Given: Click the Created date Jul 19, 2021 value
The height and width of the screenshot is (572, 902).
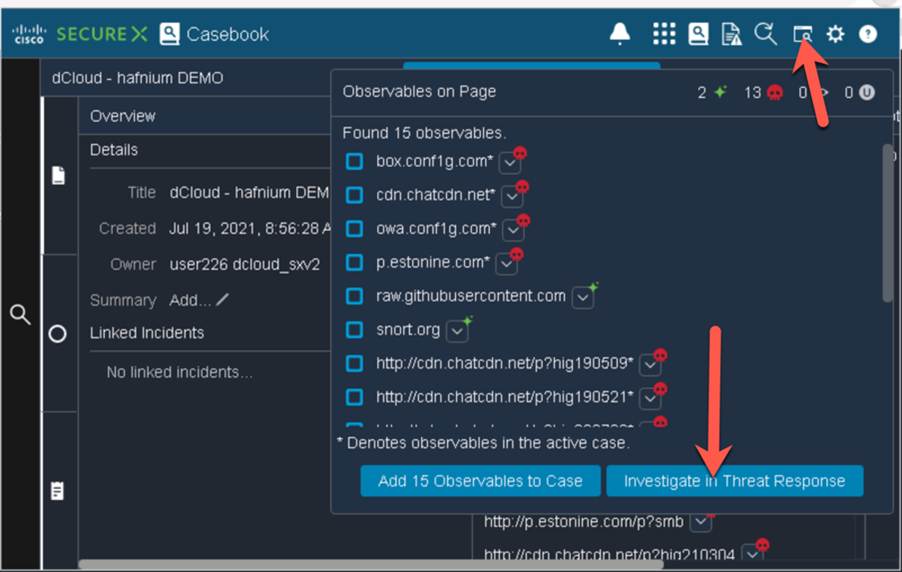Looking at the screenshot, I should 250,228.
